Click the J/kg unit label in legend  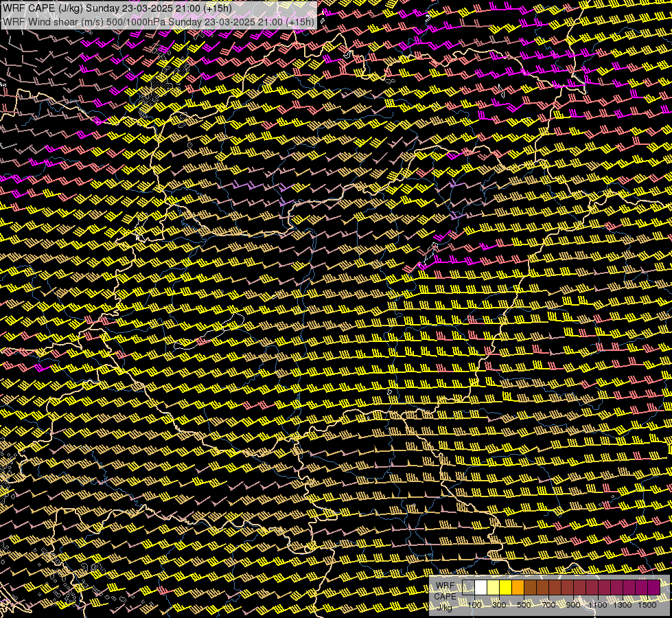[445, 607]
